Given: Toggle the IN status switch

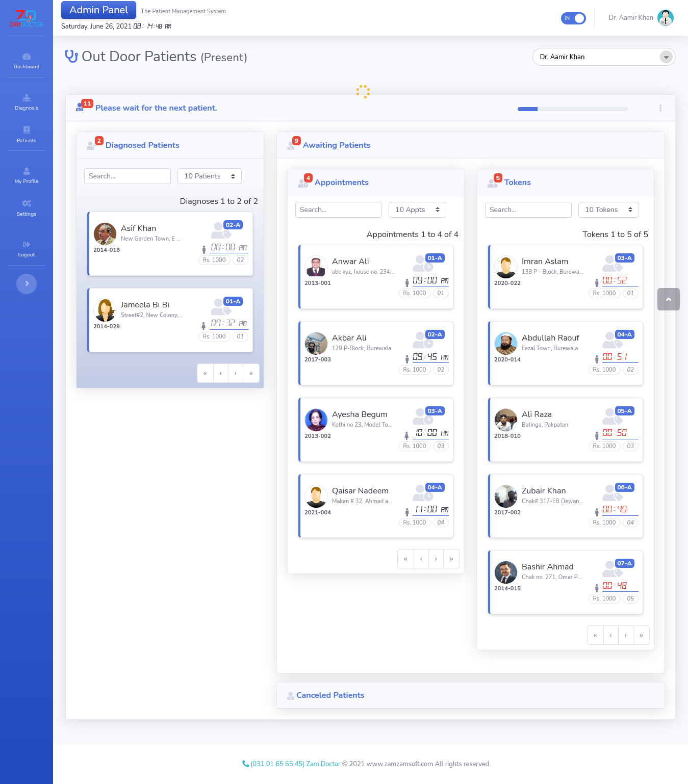Looking at the screenshot, I should point(573,18).
